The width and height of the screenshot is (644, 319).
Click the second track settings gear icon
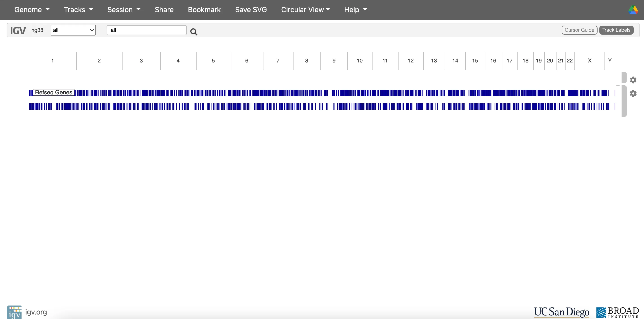634,93
